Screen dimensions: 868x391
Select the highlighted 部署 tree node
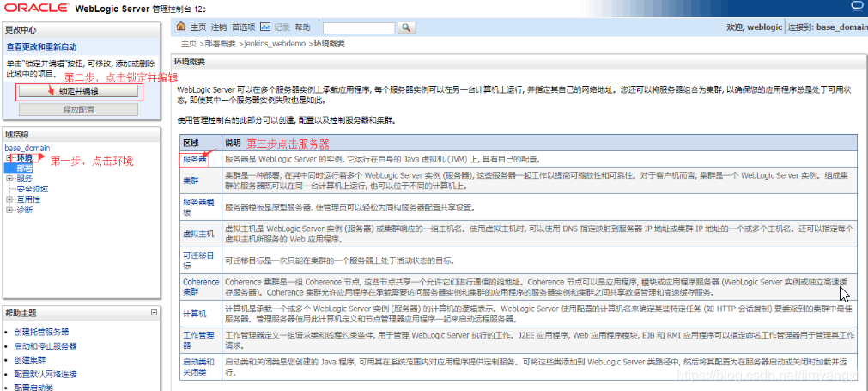tap(24, 168)
